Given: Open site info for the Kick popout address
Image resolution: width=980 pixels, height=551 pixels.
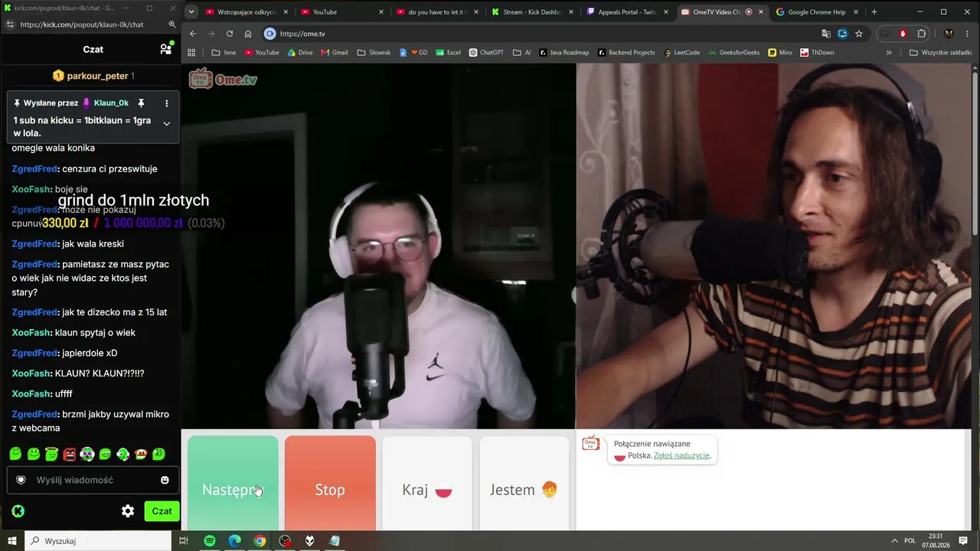Looking at the screenshot, I should (x=9, y=24).
